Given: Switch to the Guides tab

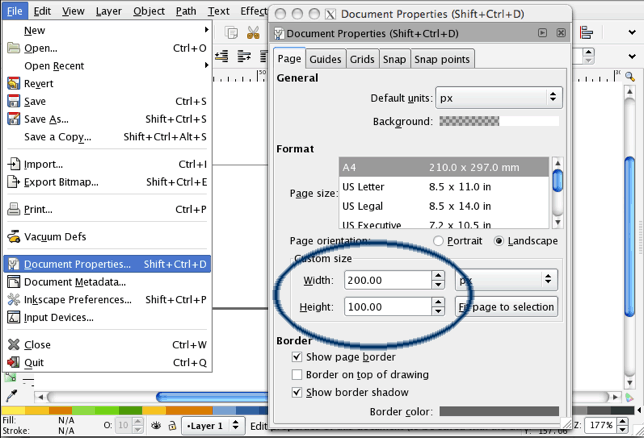Looking at the screenshot, I should [x=325, y=59].
